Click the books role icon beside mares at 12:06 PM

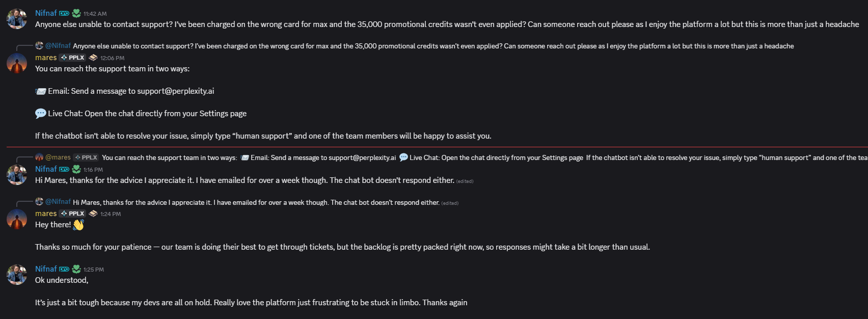click(x=93, y=58)
